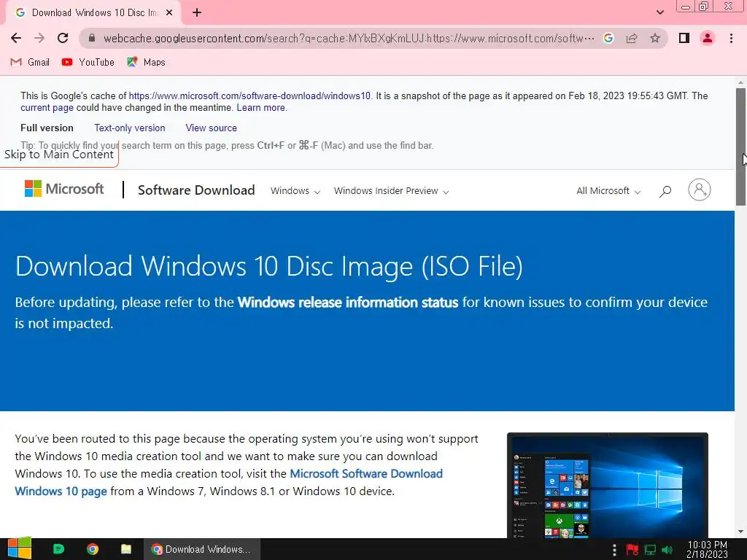
Task: Toggle the Chrome side panel icon
Action: (x=684, y=38)
